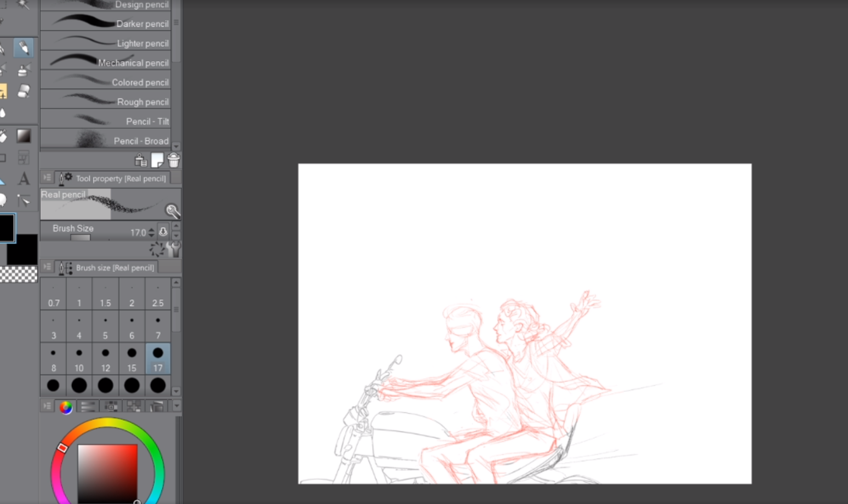Screen dimensions: 848x504
Task: Switch to the Color wheel tab
Action: coord(66,406)
